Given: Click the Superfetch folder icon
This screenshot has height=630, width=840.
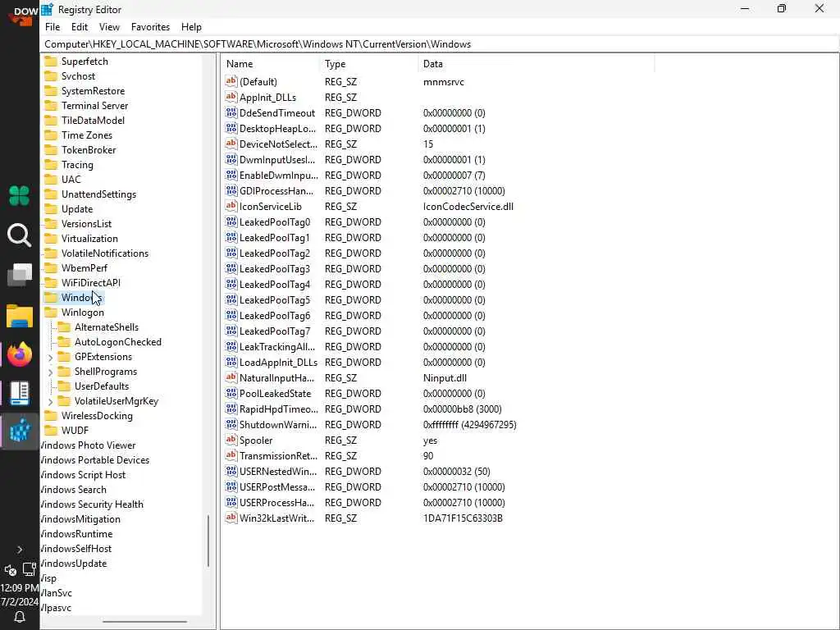Looking at the screenshot, I should point(51,61).
